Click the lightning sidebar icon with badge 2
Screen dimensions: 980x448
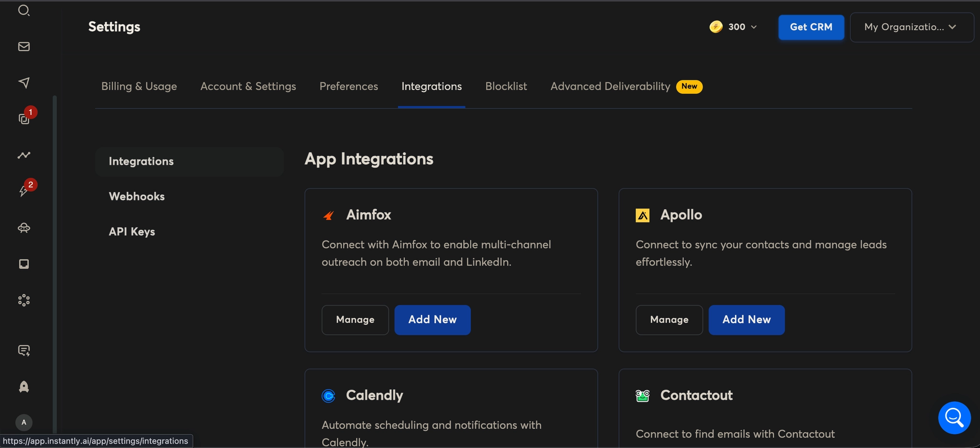coord(23,190)
